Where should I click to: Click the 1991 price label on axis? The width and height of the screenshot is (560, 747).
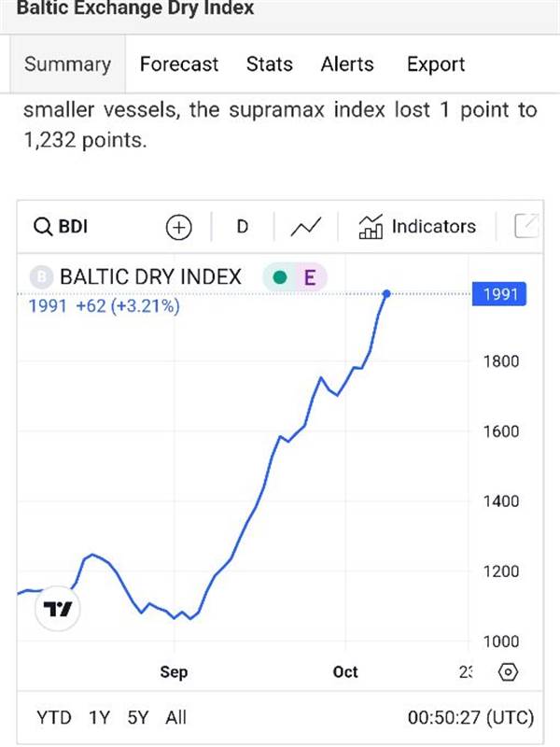coord(499,294)
